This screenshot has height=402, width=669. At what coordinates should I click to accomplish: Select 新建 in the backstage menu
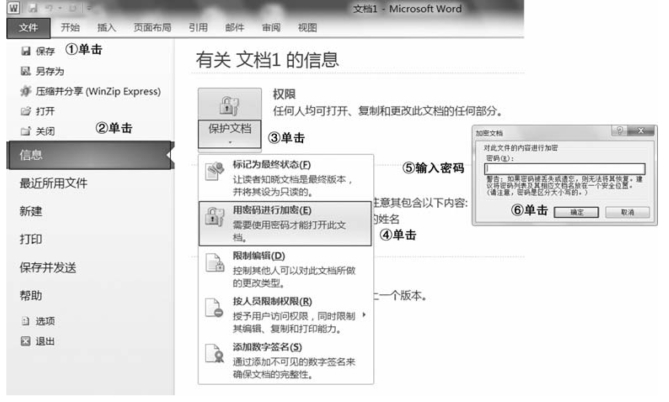[x=31, y=211]
